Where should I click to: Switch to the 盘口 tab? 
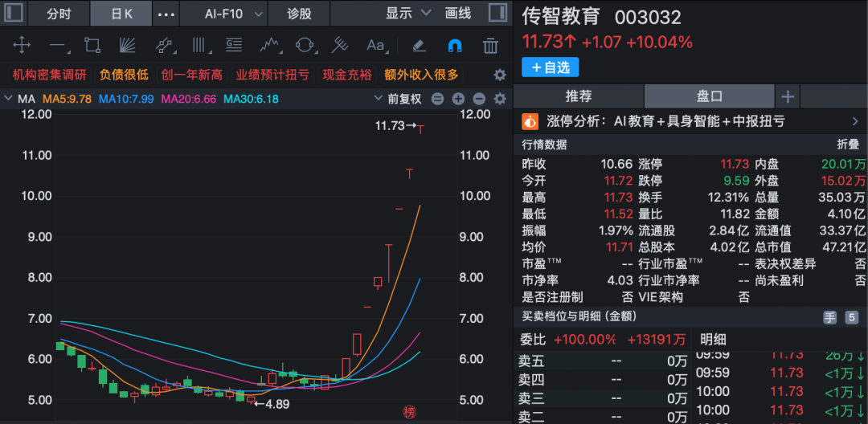click(709, 96)
